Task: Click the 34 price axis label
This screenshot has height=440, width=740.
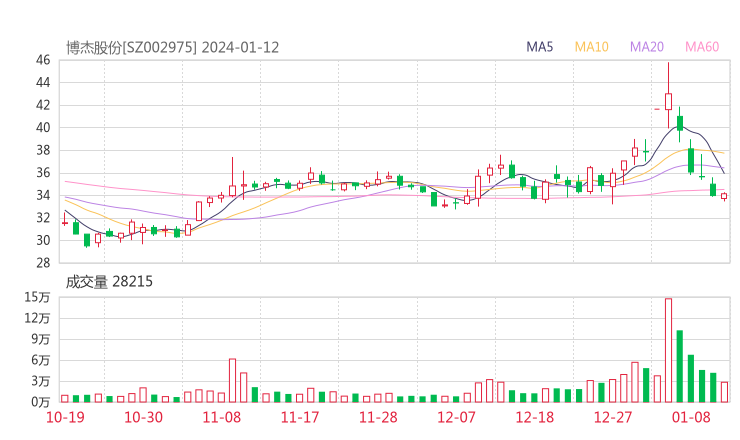Action: tap(42, 195)
